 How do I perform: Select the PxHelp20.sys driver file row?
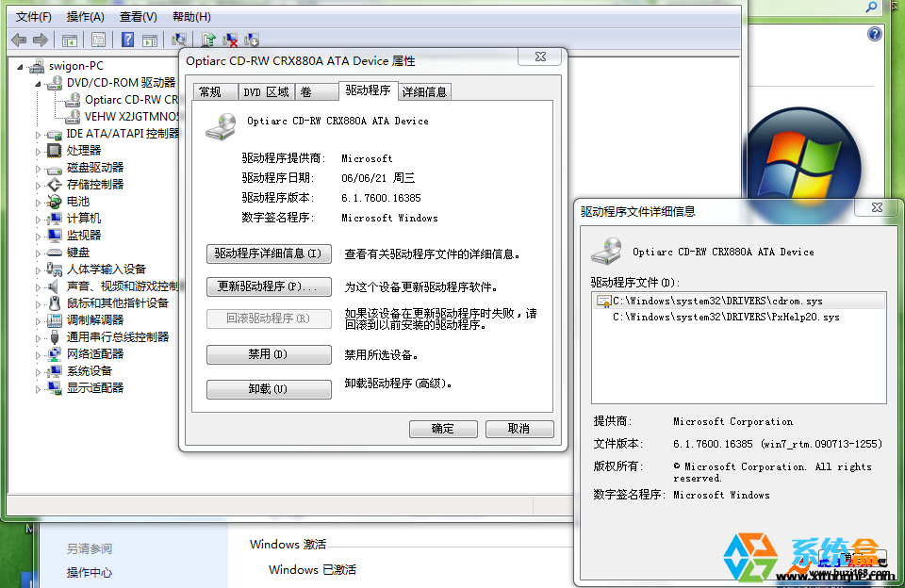[x=739, y=318]
